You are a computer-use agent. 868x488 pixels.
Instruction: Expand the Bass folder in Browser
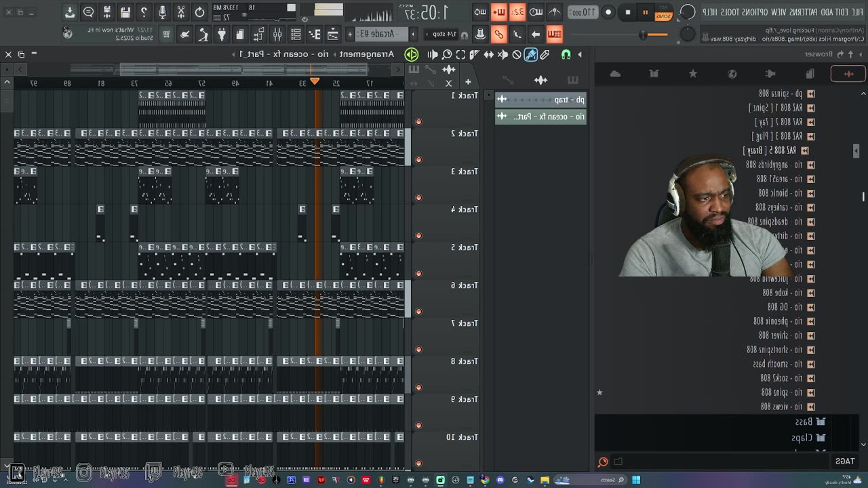[810, 422]
